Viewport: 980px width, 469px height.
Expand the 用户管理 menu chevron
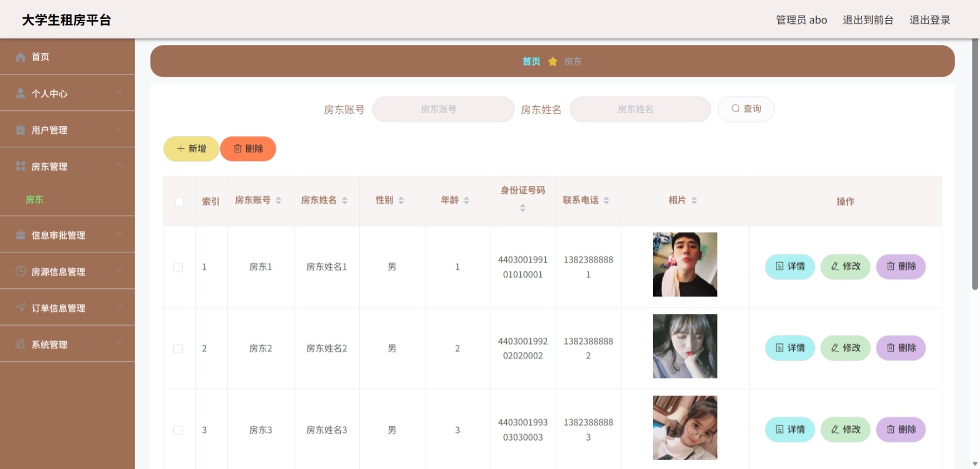point(119,128)
